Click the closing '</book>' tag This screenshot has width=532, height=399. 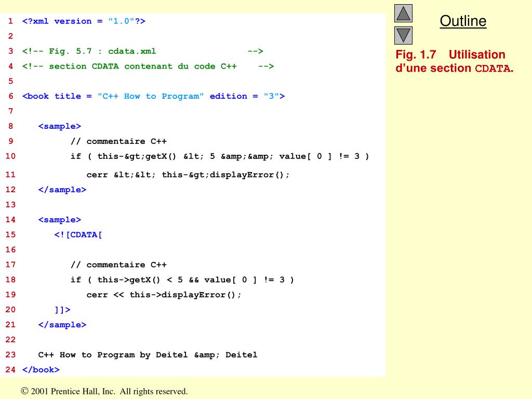(x=41, y=370)
